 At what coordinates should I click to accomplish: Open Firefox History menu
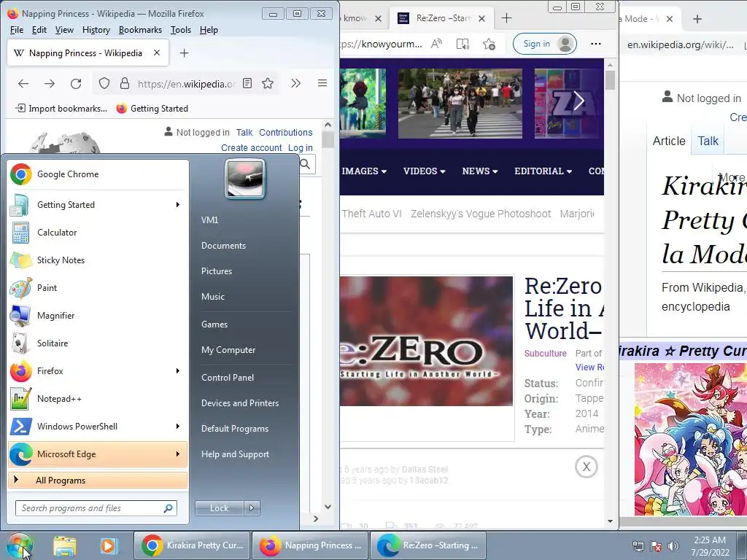pos(96,30)
